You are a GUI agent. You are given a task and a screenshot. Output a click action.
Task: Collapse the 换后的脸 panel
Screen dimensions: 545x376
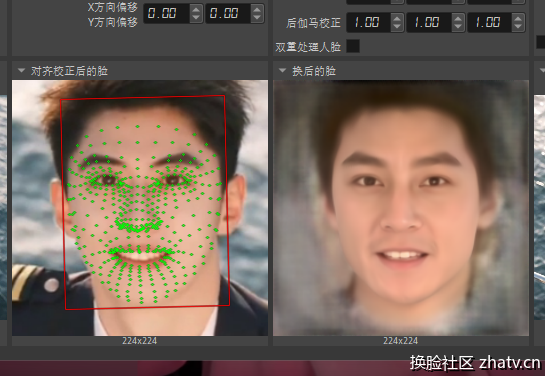[x=283, y=71]
